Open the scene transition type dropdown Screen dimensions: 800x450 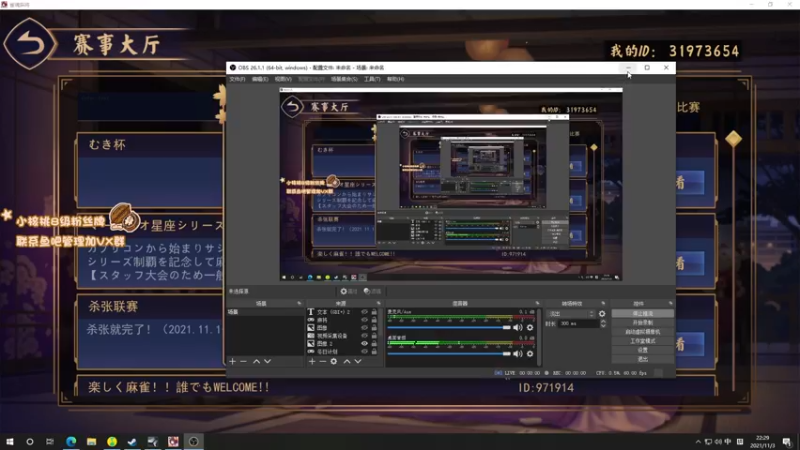pyautogui.click(x=570, y=314)
